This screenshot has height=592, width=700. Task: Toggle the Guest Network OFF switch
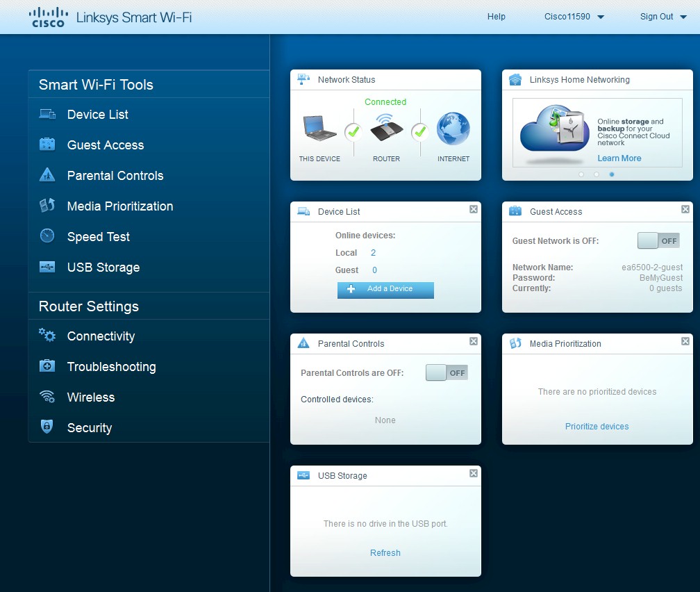tap(658, 241)
